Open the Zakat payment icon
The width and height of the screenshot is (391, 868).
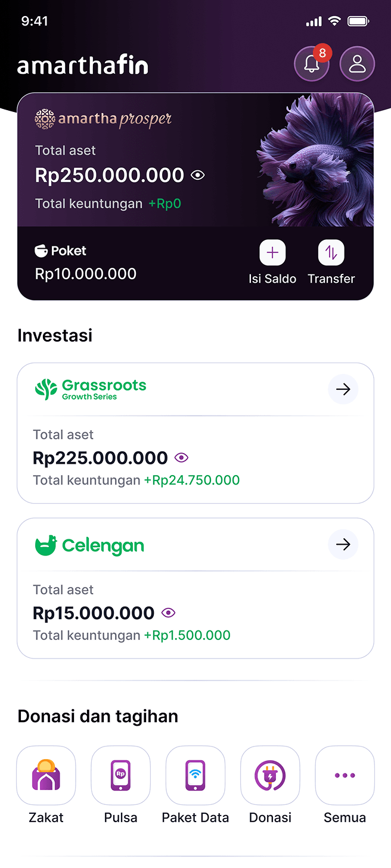(x=46, y=775)
